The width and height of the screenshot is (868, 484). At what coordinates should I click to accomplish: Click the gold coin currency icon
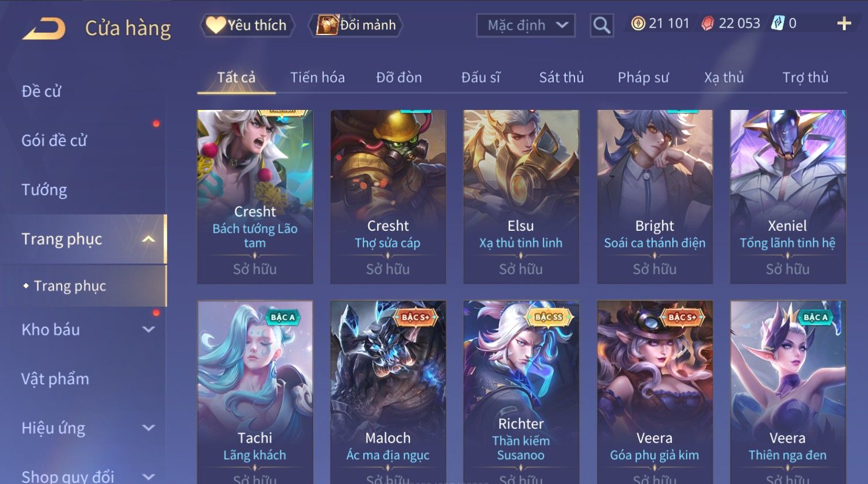pos(638,24)
